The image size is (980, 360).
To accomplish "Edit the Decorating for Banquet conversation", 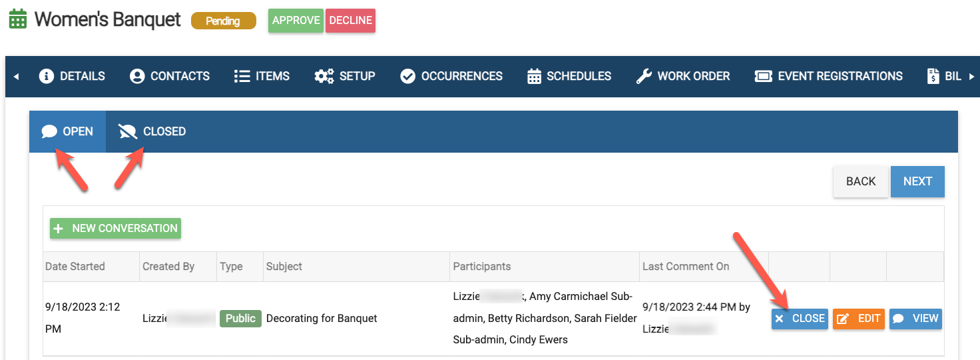I will click(x=859, y=319).
